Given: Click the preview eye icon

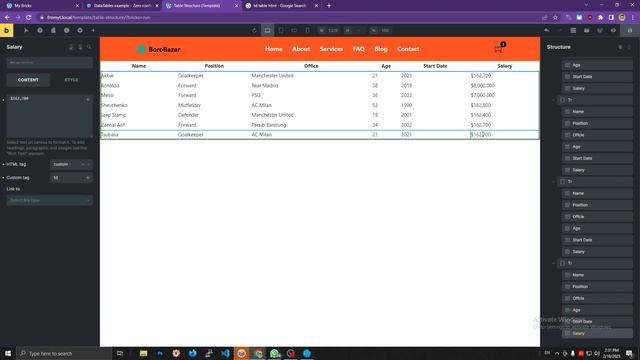Looking at the screenshot, I should click(x=613, y=31).
